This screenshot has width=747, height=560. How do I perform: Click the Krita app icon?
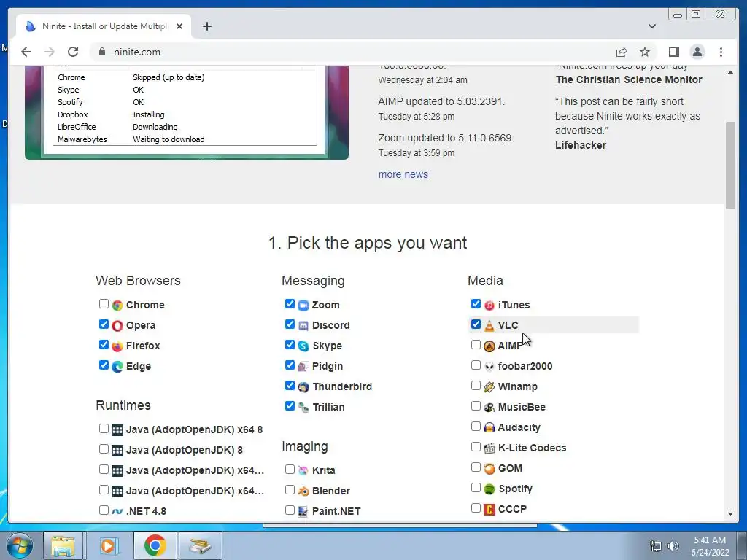pyautogui.click(x=303, y=470)
